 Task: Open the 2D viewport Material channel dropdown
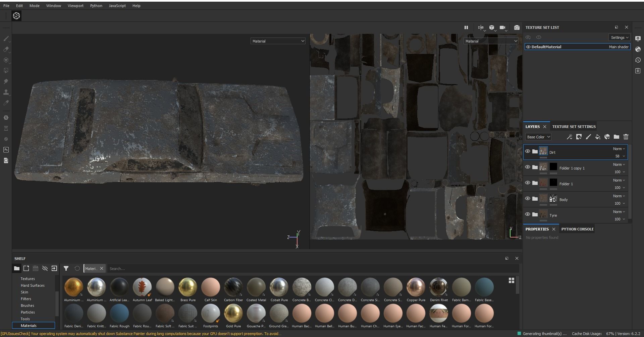(x=491, y=41)
